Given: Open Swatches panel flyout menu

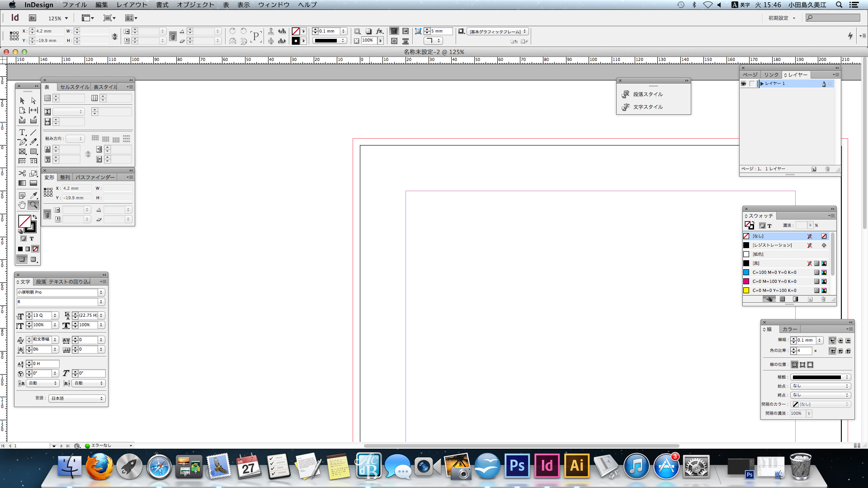Looking at the screenshot, I should (831, 216).
